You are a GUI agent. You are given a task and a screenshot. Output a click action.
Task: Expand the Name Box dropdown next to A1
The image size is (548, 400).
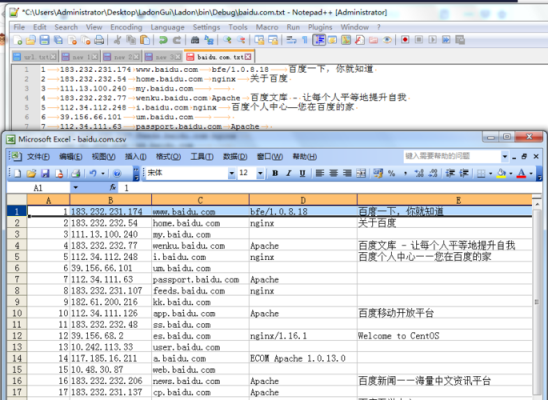75,188
